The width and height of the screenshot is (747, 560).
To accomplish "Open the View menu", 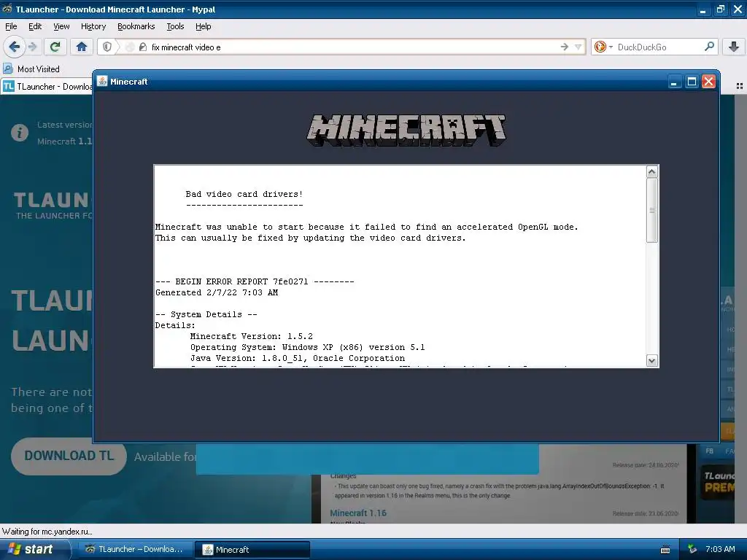I will click(x=61, y=26).
